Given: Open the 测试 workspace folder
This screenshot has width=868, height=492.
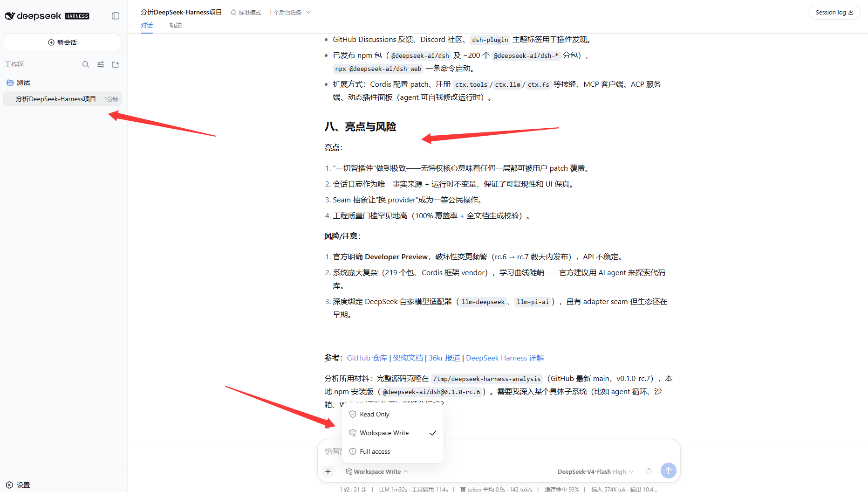Looking at the screenshot, I should (x=19, y=83).
